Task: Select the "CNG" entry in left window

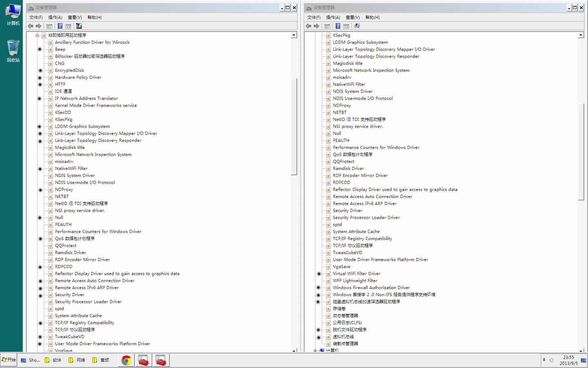Action: [60, 63]
